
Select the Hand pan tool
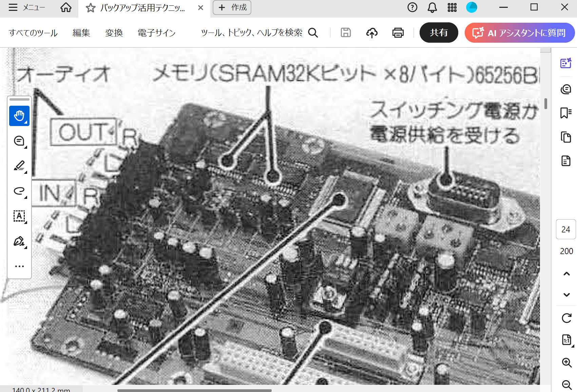tap(19, 116)
